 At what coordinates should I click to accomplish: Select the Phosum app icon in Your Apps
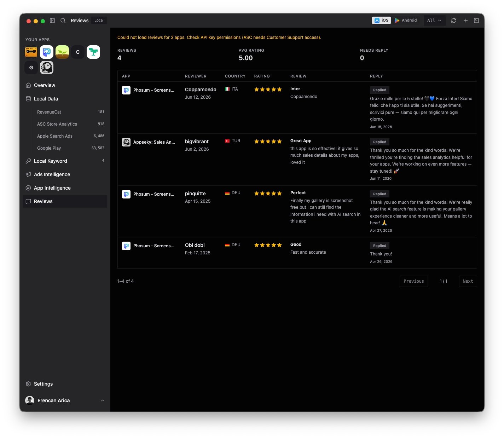point(47,52)
